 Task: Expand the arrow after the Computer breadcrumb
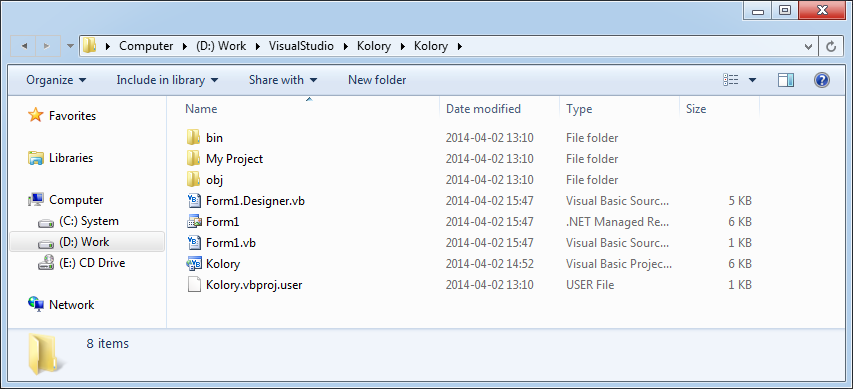184,46
